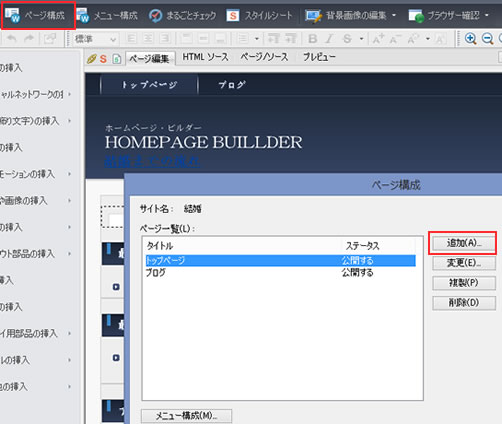Viewport: 502px width, 424px height.
Task: Click the orange S icon beside tabs
Action: 103,59
